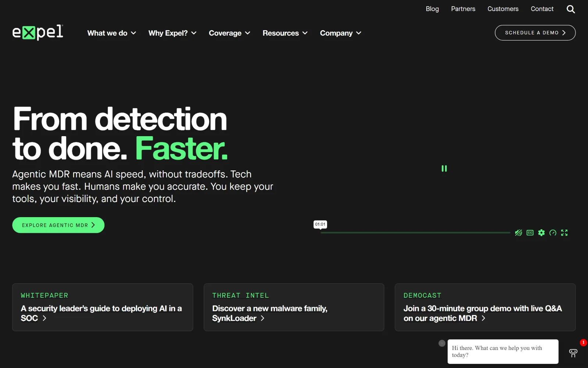Open the SynkLoader threat intel link

(x=270, y=313)
